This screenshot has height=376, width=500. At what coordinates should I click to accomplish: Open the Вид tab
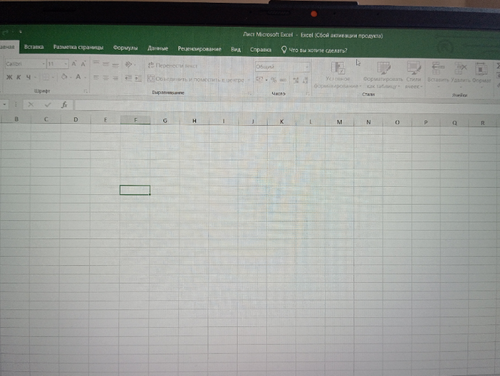pyautogui.click(x=236, y=49)
